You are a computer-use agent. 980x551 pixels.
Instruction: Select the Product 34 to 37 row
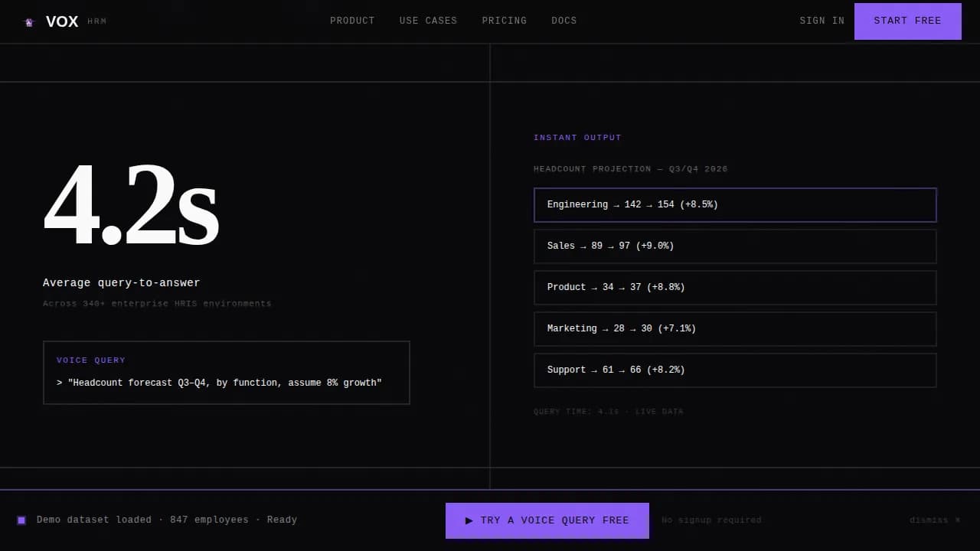[x=735, y=288]
